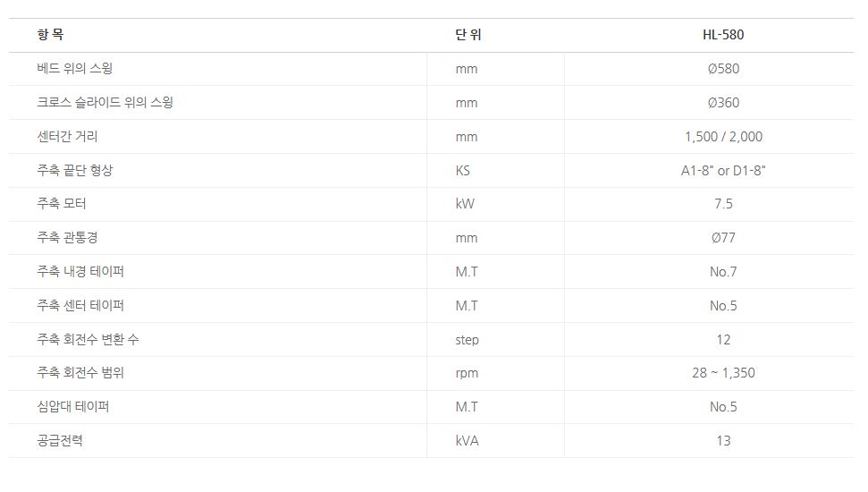This screenshot has width=868, height=492.
Task: Click the 심압대 테이퍼 row label
Action: (73, 406)
